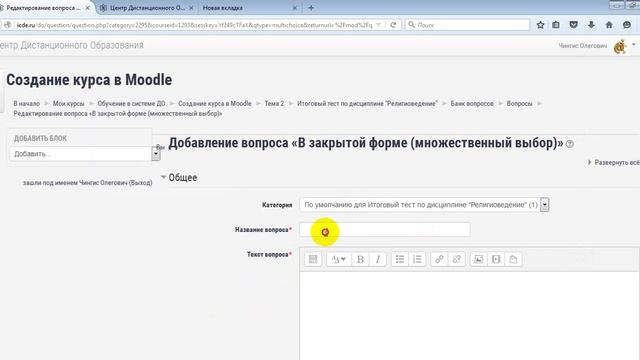Reload the current page
The image size is (640, 360).
(x=393, y=25)
